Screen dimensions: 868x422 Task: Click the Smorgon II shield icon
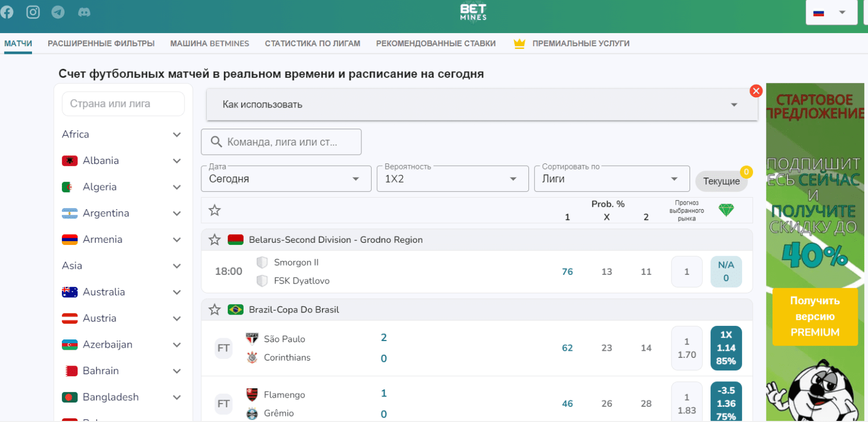[262, 262]
